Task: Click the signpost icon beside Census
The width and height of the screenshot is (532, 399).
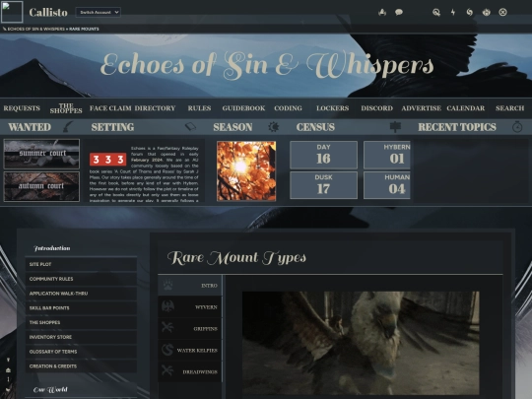Action: click(x=395, y=127)
